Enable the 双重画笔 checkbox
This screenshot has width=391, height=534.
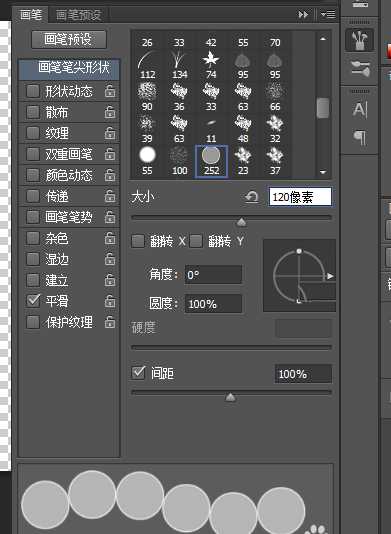coord(33,154)
